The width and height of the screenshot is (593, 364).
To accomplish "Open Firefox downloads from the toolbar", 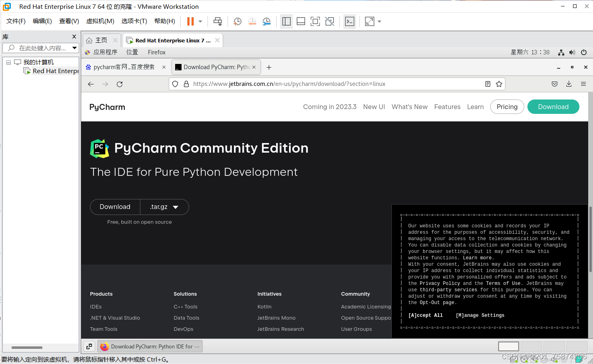I will point(569,84).
